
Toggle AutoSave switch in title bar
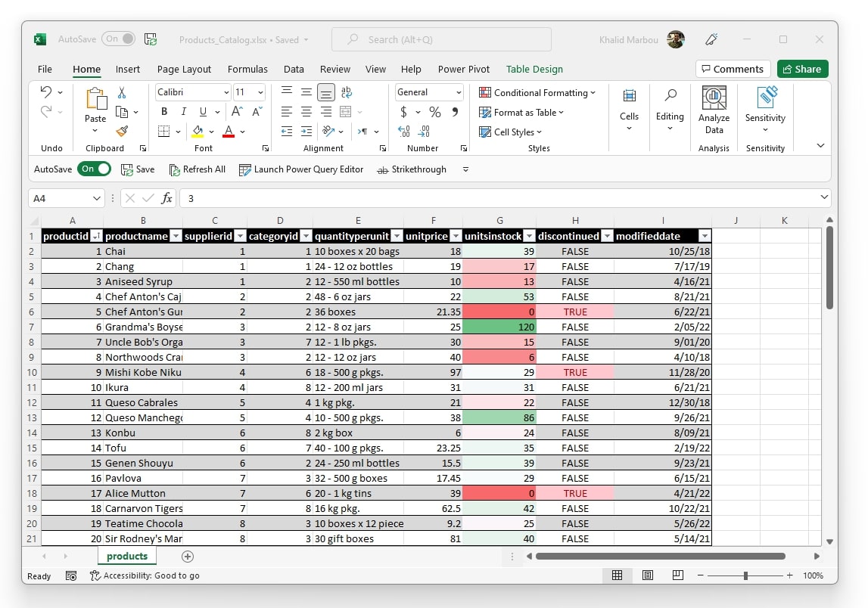118,39
